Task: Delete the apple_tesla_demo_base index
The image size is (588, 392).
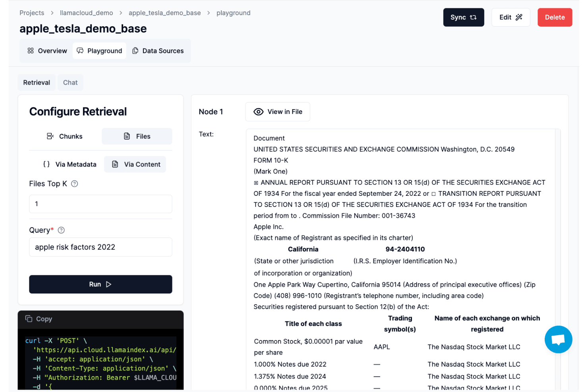Action: tap(555, 17)
